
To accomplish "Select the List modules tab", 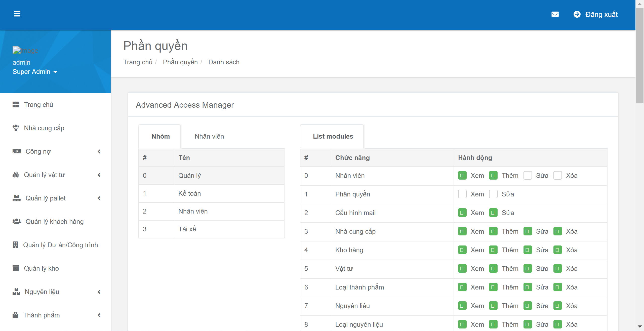I will point(333,136).
